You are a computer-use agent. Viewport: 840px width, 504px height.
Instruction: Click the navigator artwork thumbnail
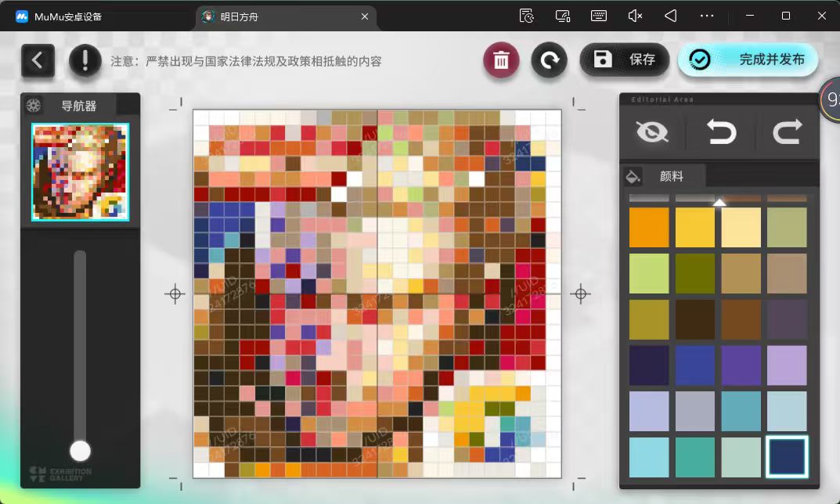(81, 172)
